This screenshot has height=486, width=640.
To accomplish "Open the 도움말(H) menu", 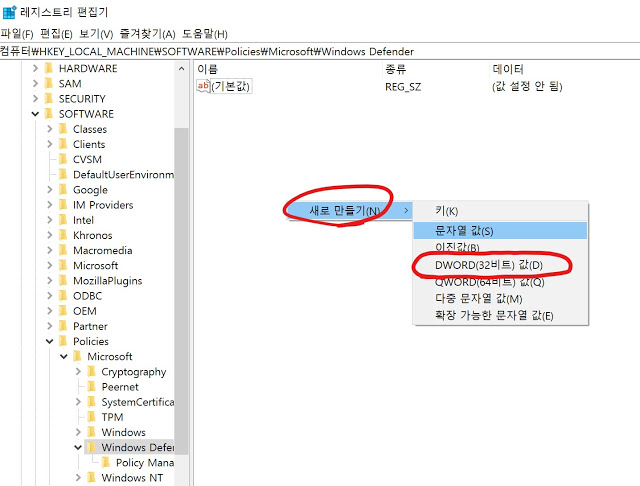I will click(x=205, y=34).
